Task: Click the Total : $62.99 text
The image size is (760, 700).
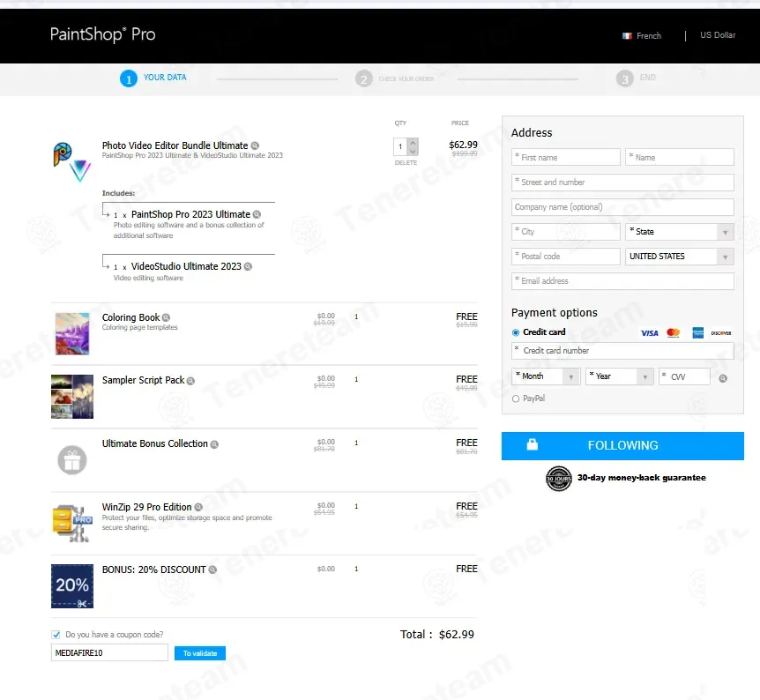Action: click(x=436, y=635)
